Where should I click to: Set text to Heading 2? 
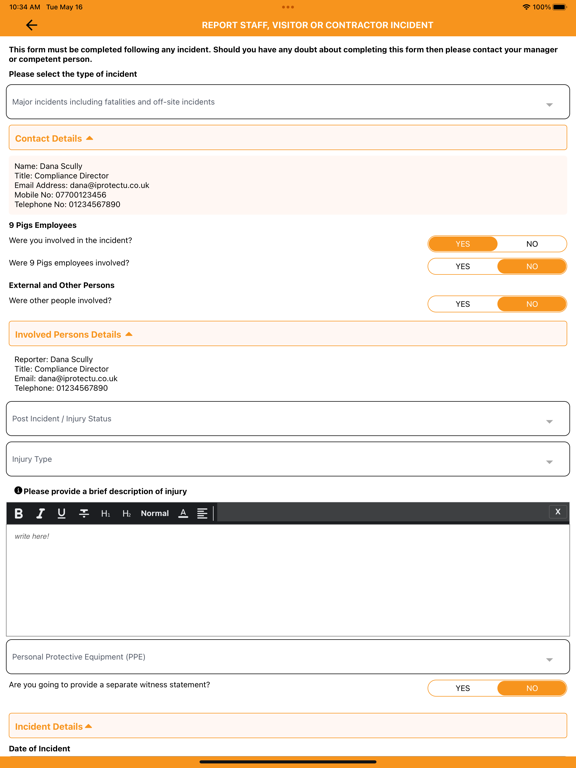tap(126, 513)
